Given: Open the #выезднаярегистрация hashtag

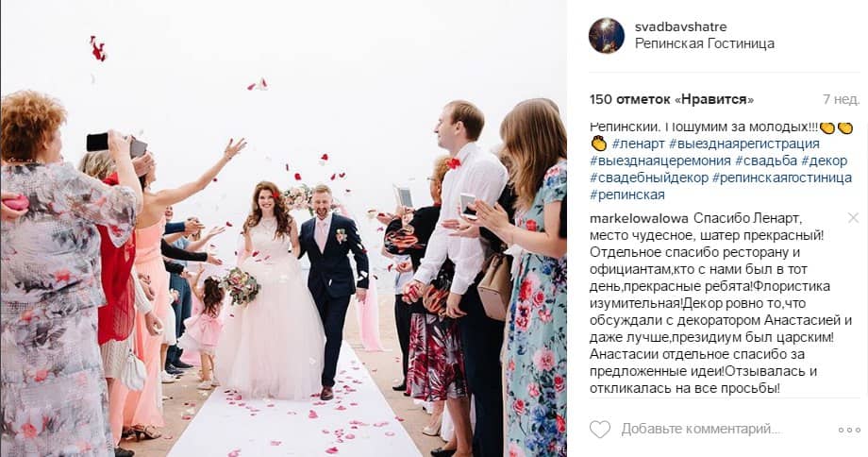Looking at the screenshot, I should coord(744,144).
